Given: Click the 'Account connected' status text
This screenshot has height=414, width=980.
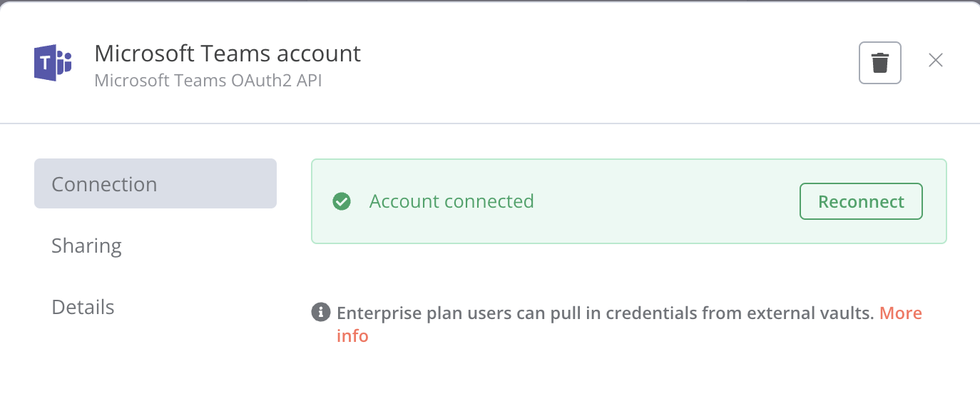Looking at the screenshot, I should coord(451,201).
